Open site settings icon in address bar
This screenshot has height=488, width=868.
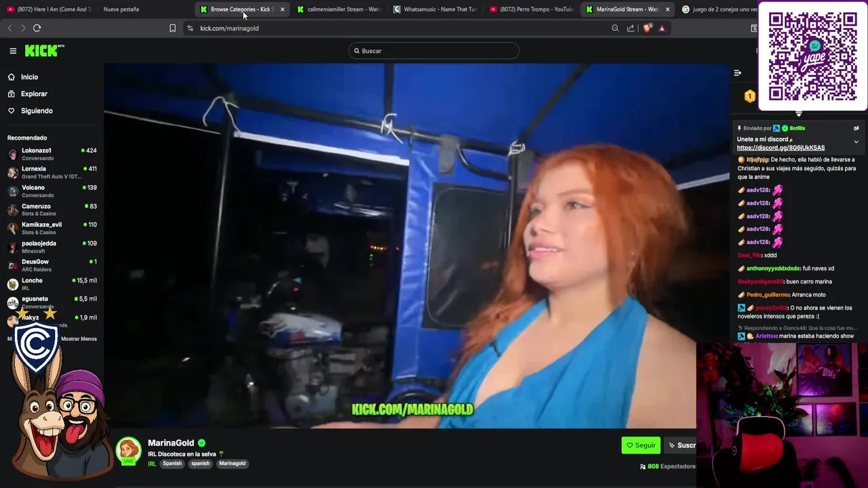[x=190, y=28]
